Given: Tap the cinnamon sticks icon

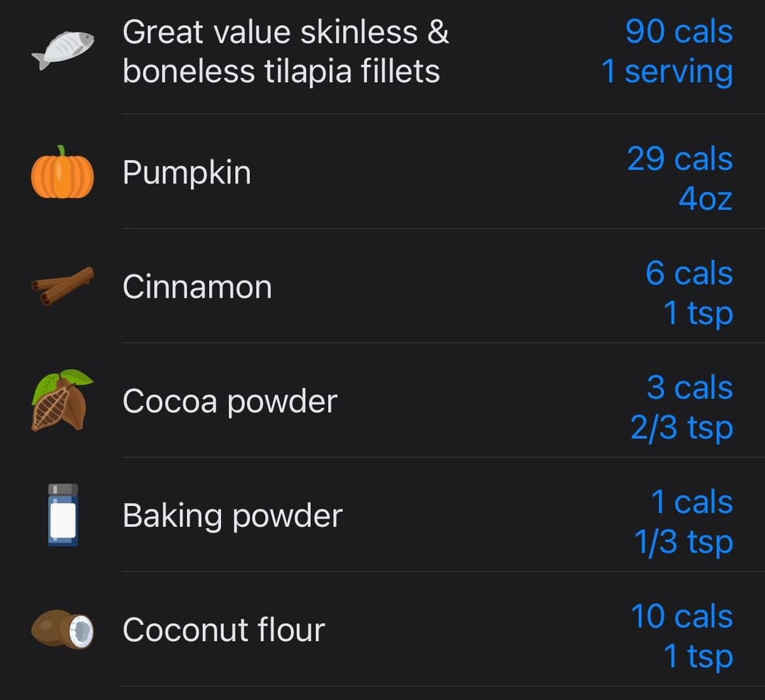Looking at the screenshot, I should (x=62, y=286).
